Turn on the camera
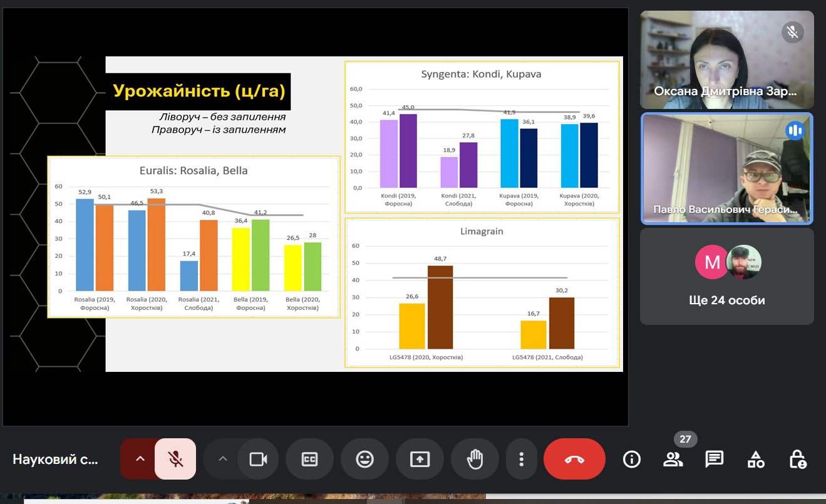This screenshot has height=504, width=826. [258, 459]
